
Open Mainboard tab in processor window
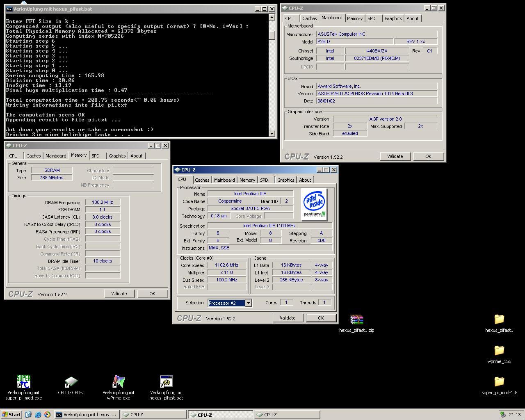click(x=224, y=180)
